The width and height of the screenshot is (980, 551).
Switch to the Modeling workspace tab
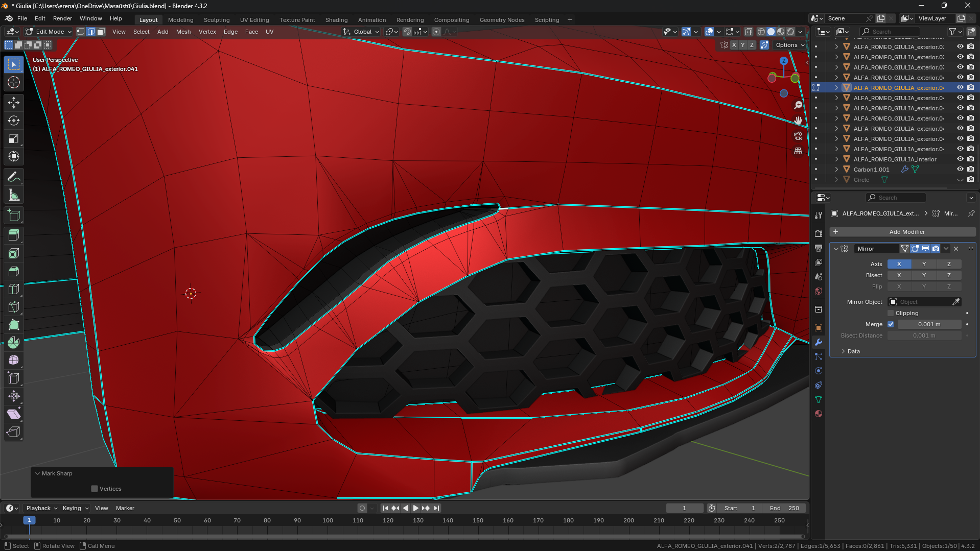pos(181,20)
